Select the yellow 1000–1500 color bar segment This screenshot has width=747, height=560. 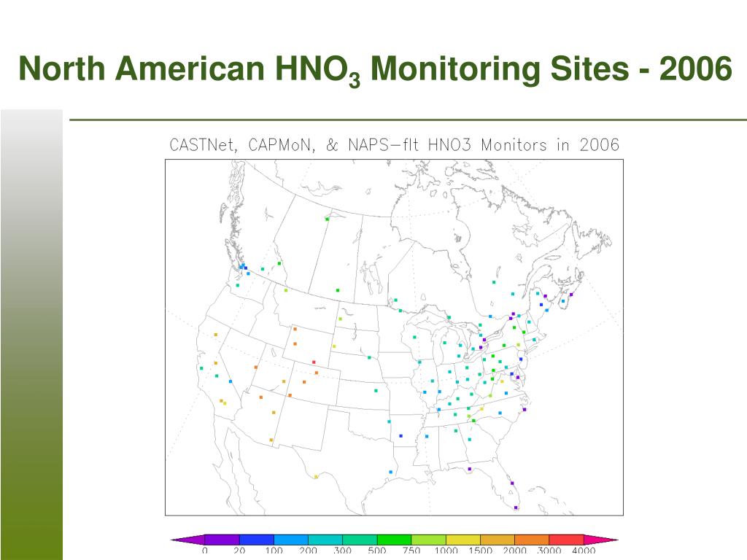coord(463,540)
